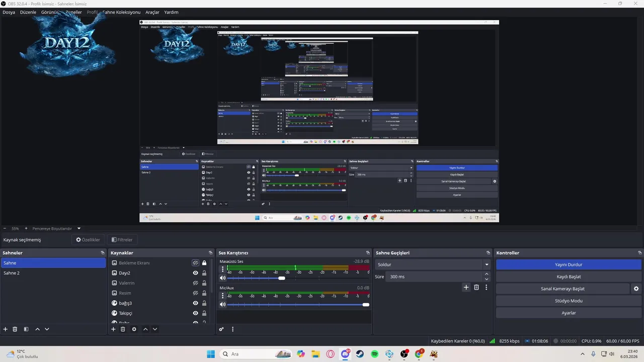Viewport: 644px width, 362px height.
Task: Undock the Ses Karıştırıcı panel
Action: (368, 253)
